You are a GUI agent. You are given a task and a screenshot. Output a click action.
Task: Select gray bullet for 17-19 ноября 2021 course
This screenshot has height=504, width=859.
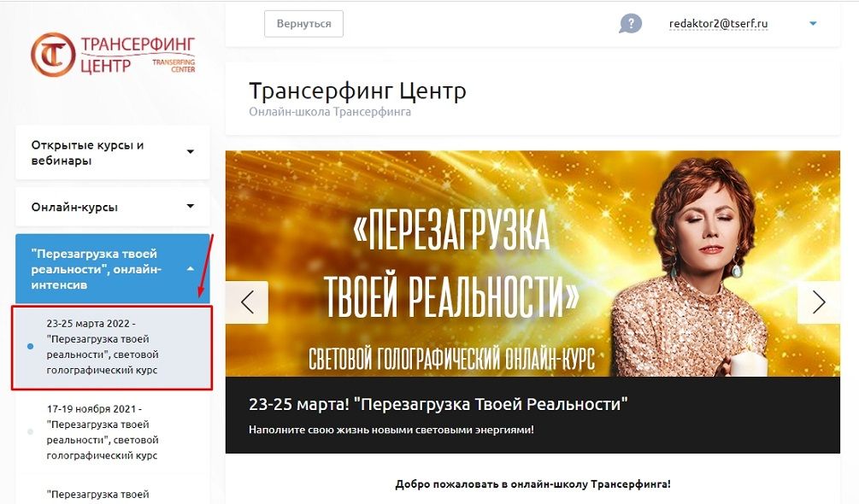[x=30, y=431]
